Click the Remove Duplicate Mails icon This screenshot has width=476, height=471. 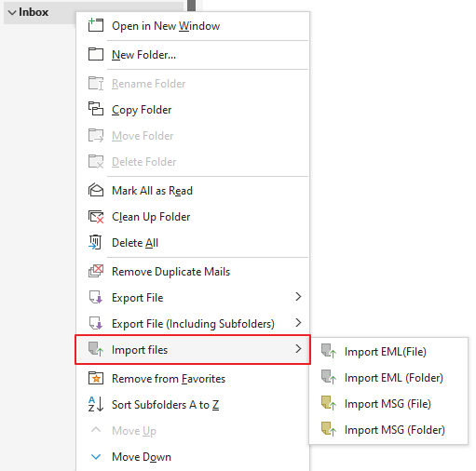click(x=96, y=271)
